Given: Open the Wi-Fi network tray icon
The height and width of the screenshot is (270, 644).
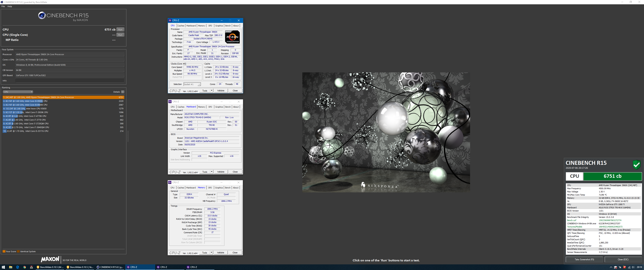Looking at the screenshot, I should click(629, 267).
